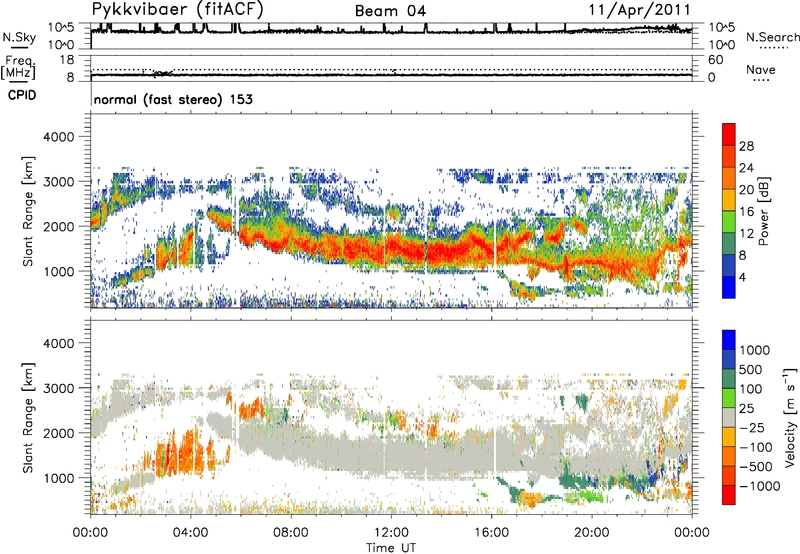800x554 pixels.
Task: Click the bottom red segment of the Velocity color bar
Action: [x=729, y=495]
